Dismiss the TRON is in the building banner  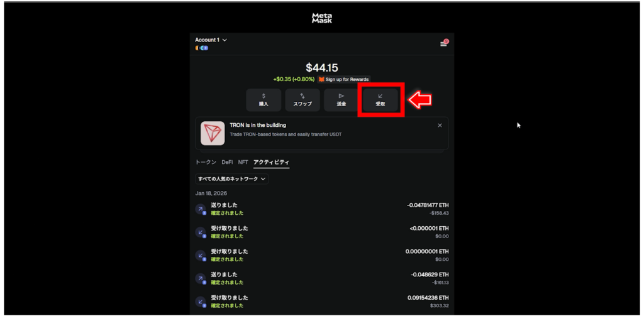[x=440, y=126]
